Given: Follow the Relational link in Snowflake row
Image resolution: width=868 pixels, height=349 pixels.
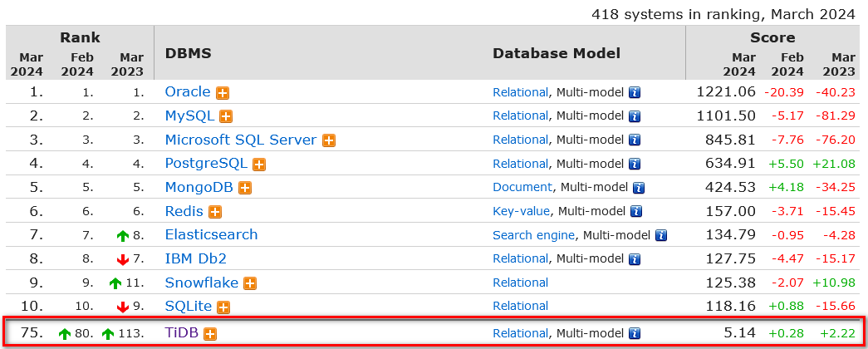Looking at the screenshot, I should pos(520,283).
